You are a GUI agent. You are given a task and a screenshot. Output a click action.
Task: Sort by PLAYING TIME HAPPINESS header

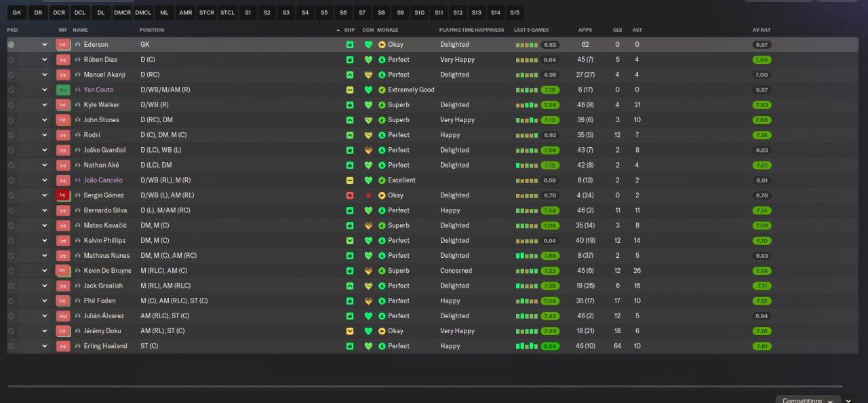pos(472,30)
